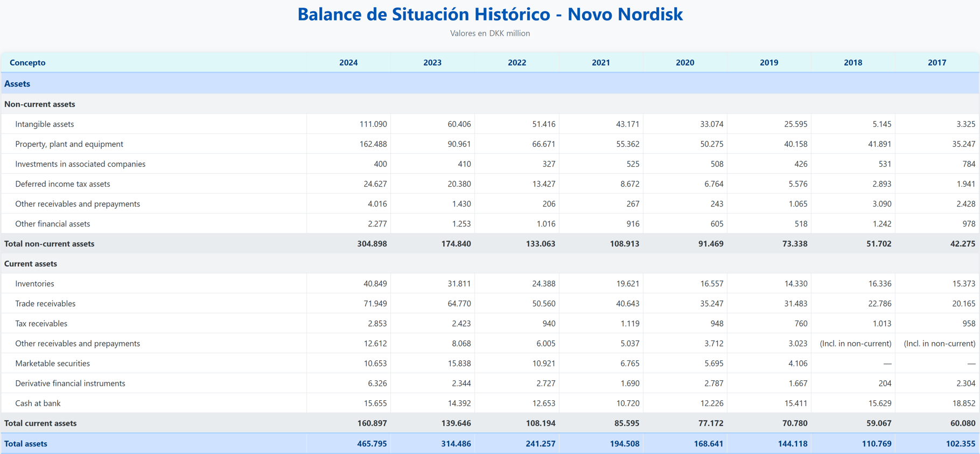Image resolution: width=980 pixels, height=454 pixels.
Task: Click the Total non-current assets label
Action: tap(49, 243)
